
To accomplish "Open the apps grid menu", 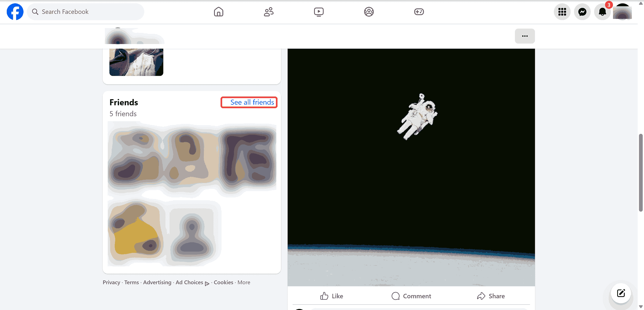I will tap(562, 12).
